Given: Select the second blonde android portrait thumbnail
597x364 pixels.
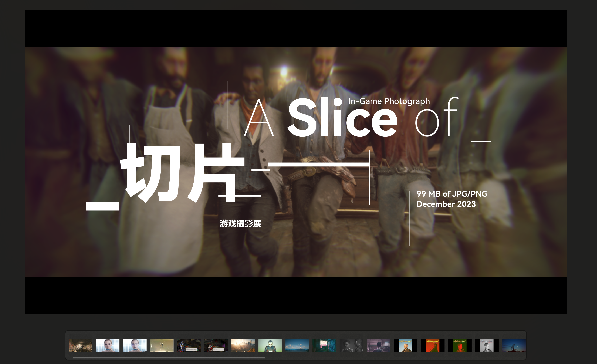Looking at the screenshot, I should tap(135, 345).
